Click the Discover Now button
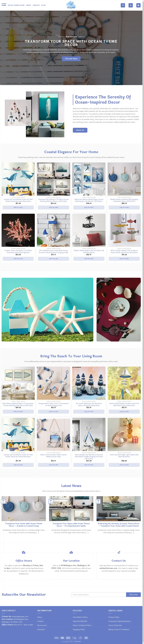The width and height of the screenshot is (144, 644). coord(71,59)
